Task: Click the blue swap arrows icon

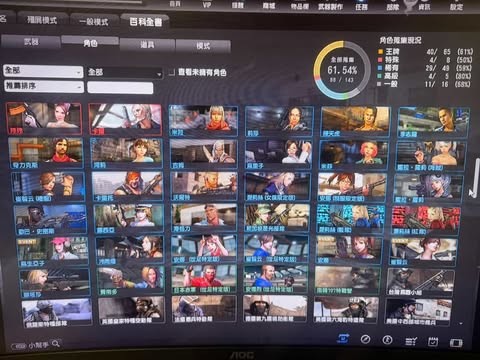Action: click(x=343, y=339)
